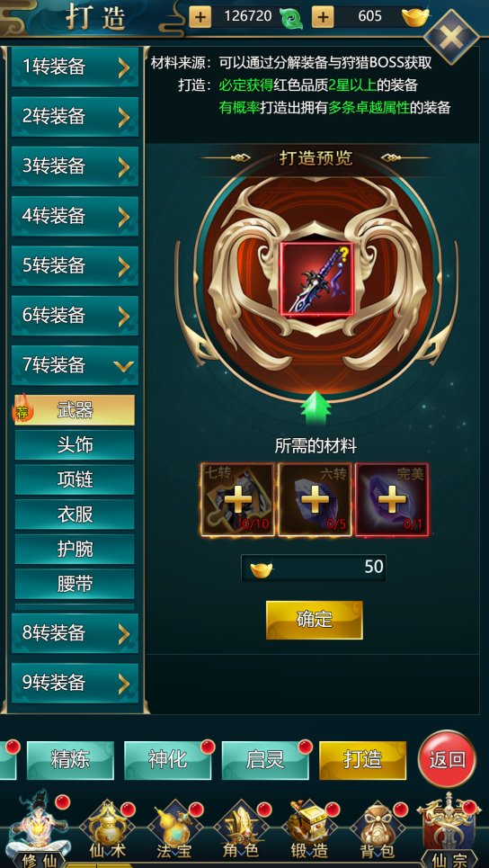Select 头饰 in the equipment list

click(75, 445)
